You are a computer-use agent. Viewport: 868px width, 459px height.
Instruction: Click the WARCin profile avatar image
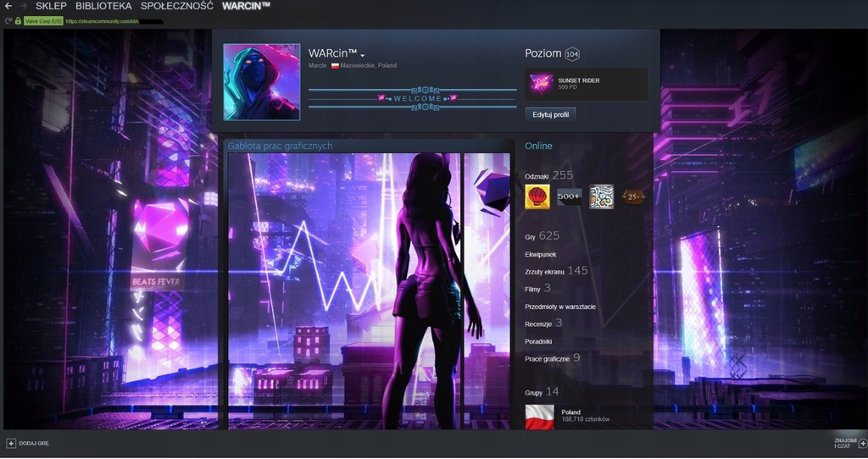pos(262,82)
